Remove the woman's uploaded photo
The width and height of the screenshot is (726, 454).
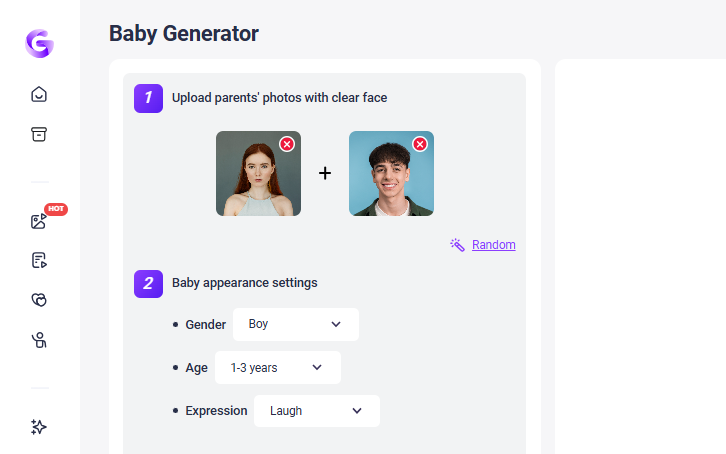pyautogui.click(x=287, y=144)
